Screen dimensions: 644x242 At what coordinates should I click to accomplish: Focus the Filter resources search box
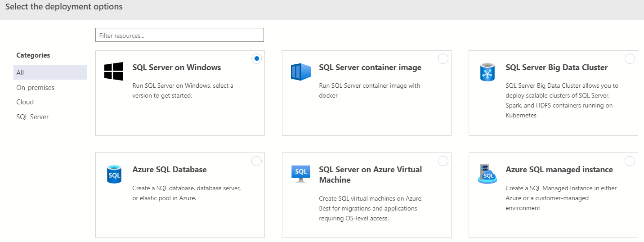coord(179,35)
